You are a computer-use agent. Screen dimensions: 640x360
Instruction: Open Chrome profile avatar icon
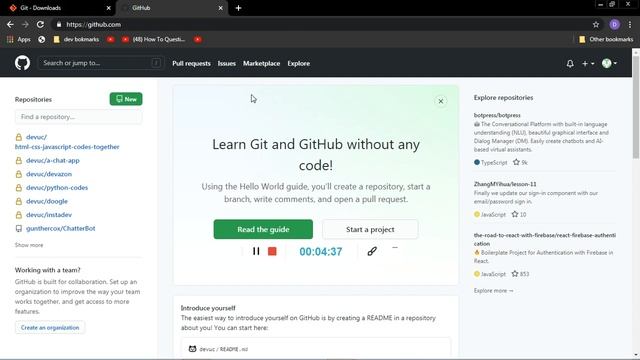tap(614, 24)
